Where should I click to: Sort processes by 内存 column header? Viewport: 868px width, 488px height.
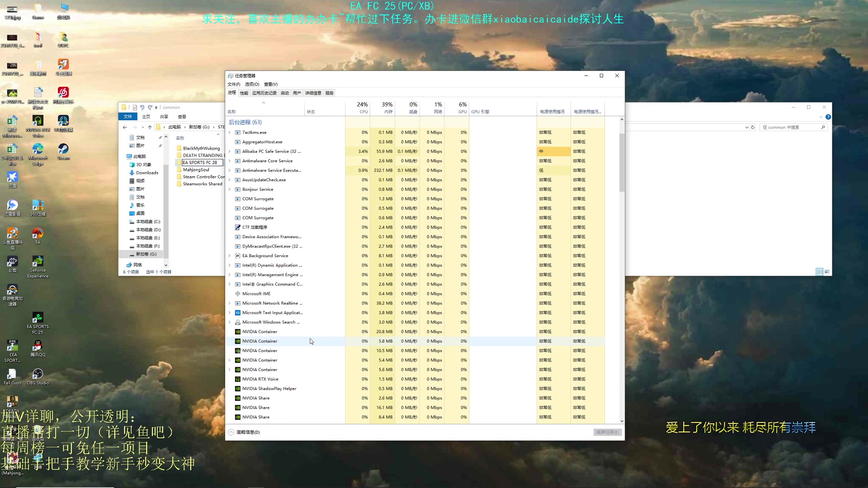[x=382, y=108]
